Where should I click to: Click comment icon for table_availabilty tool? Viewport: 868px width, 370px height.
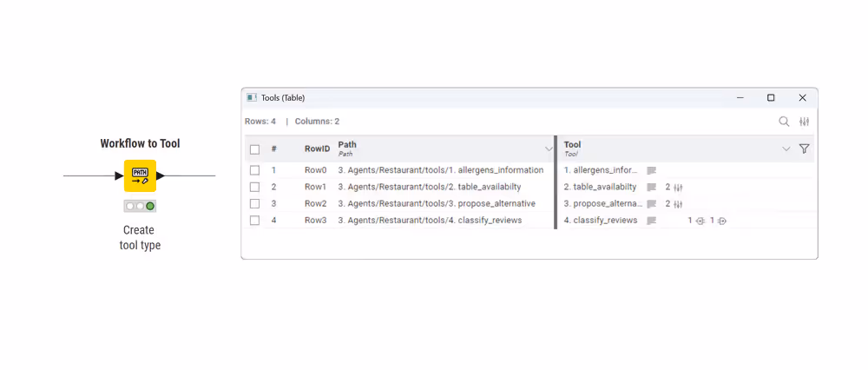click(652, 187)
